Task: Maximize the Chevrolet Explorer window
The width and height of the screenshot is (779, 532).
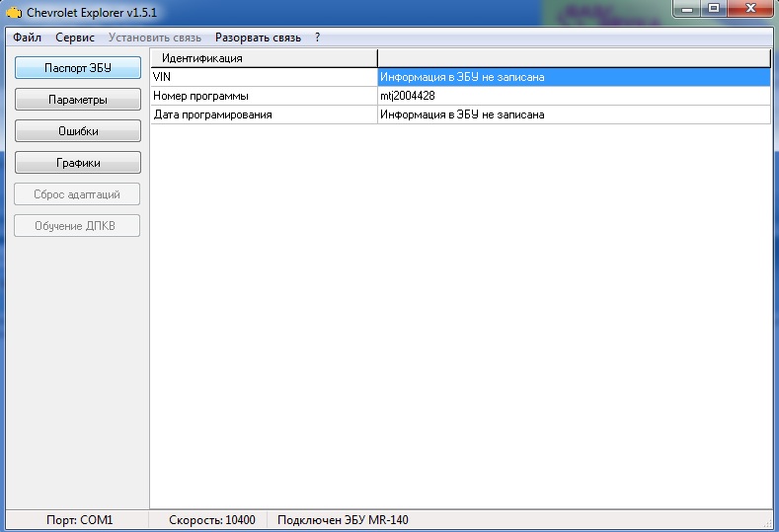Action: [715, 9]
